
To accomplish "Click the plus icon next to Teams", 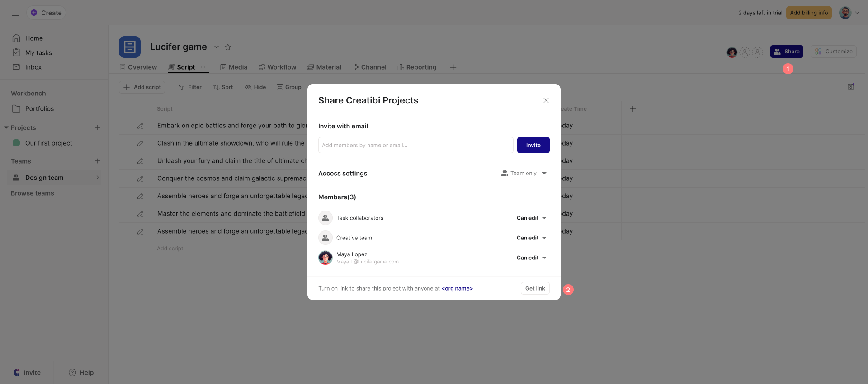I will 98,161.
